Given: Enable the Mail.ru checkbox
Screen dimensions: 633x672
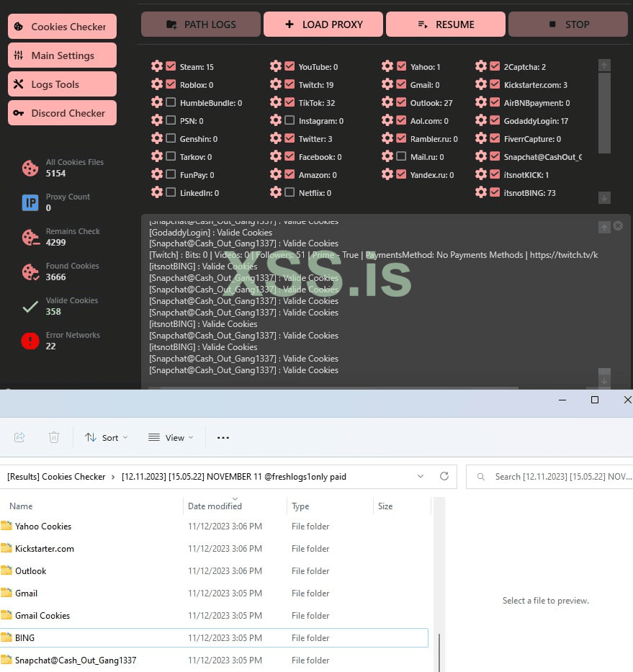Looking at the screenshot, I should coord(401,156).
